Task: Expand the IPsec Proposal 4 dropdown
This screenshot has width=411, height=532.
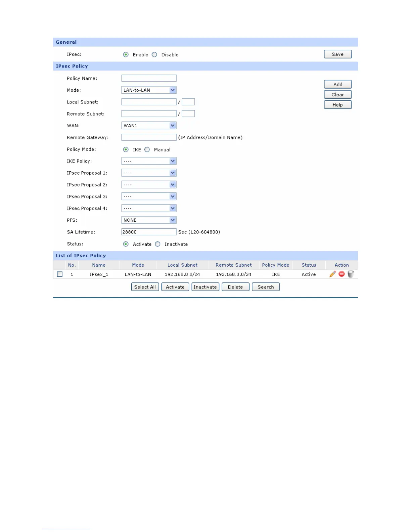Action: click(149, 208)
